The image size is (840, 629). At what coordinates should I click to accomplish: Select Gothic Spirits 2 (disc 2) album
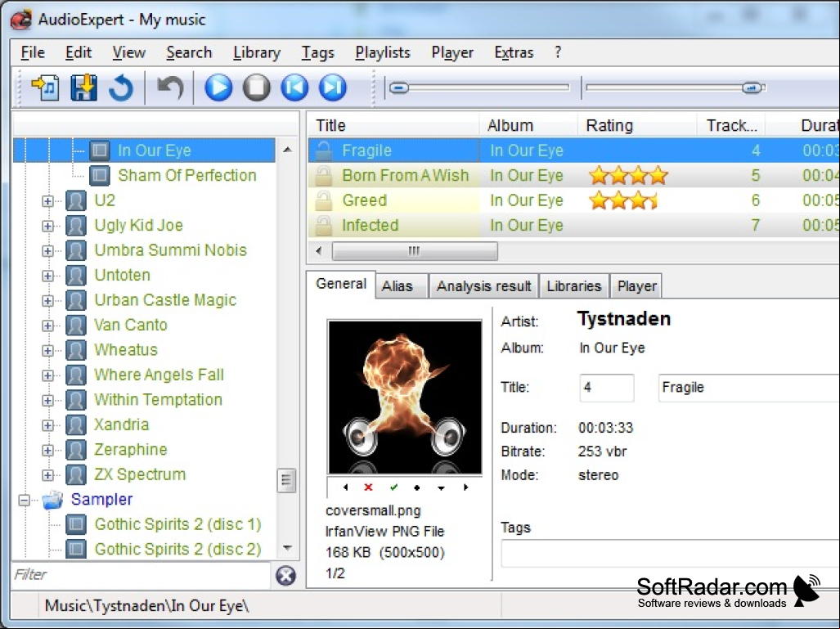pos(177,549)
